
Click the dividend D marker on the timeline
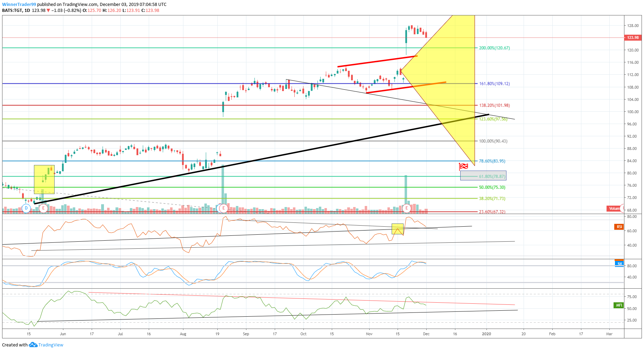tap(26, 208)
